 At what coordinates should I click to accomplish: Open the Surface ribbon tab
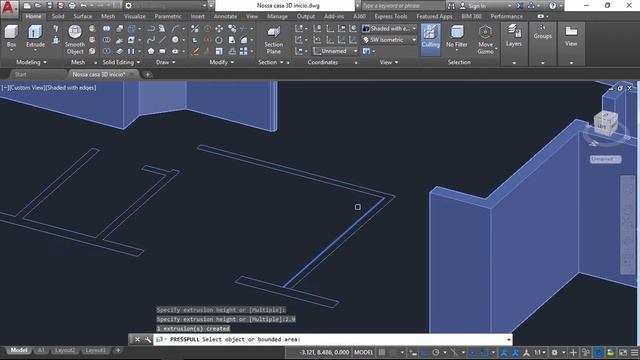pyautogui.click(x=82, y=16)
